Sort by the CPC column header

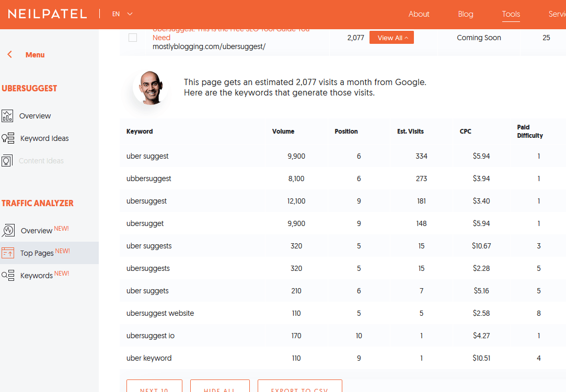click(465, 131)
